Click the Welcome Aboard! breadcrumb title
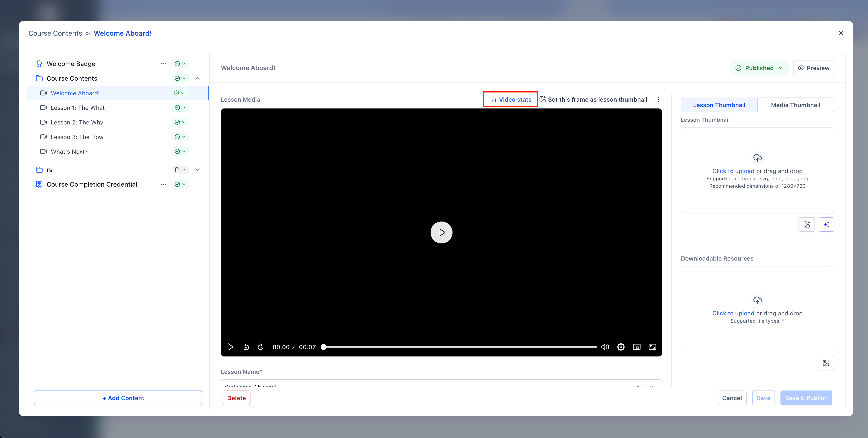This screenshot has width=868, height=438. [x=123, y=33]
